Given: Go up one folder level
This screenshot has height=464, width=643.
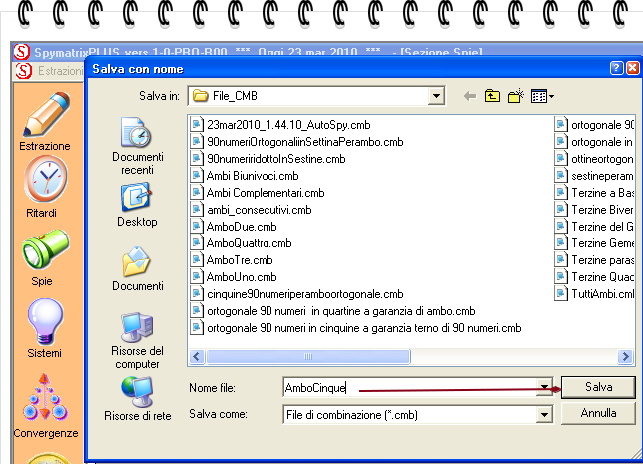Looking at the screenshot, I should point(492,96).
